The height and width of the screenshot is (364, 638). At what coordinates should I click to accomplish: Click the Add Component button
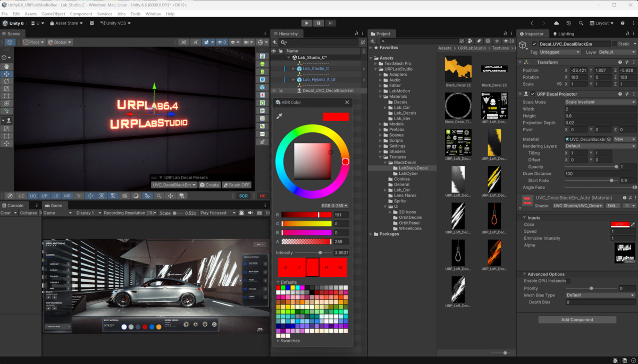[x=577, y=320]
